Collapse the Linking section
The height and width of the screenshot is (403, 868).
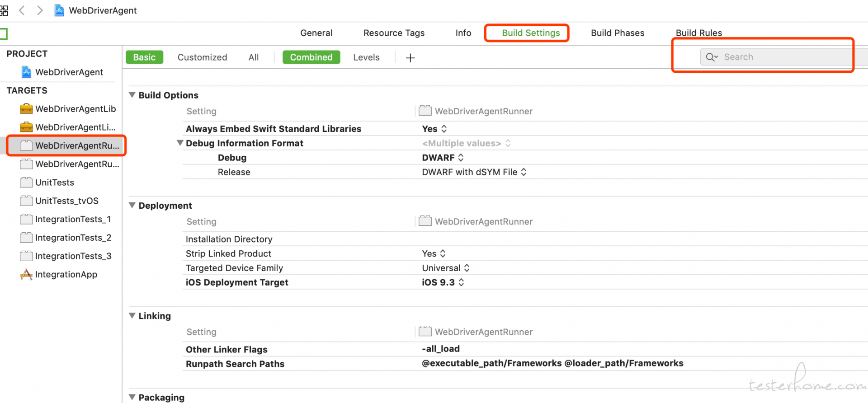pos(132,315)
